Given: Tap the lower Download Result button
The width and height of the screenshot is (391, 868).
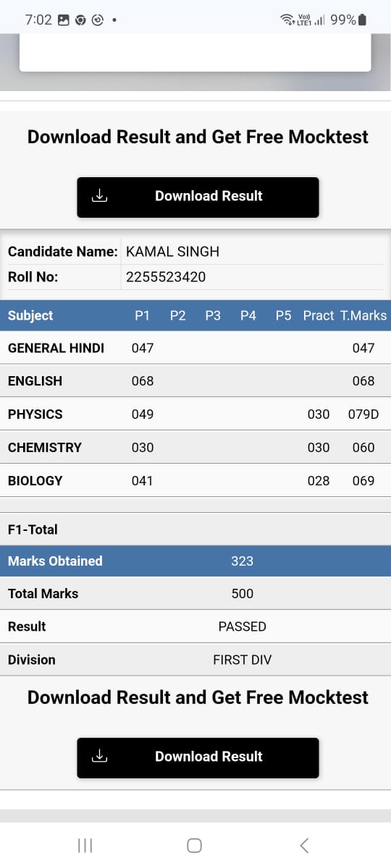Looking at the screenshot, I should click(x=198, y=757).
